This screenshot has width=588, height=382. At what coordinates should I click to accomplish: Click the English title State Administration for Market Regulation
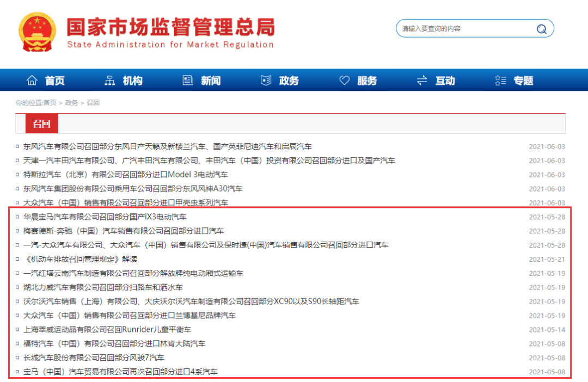point(170,45)
